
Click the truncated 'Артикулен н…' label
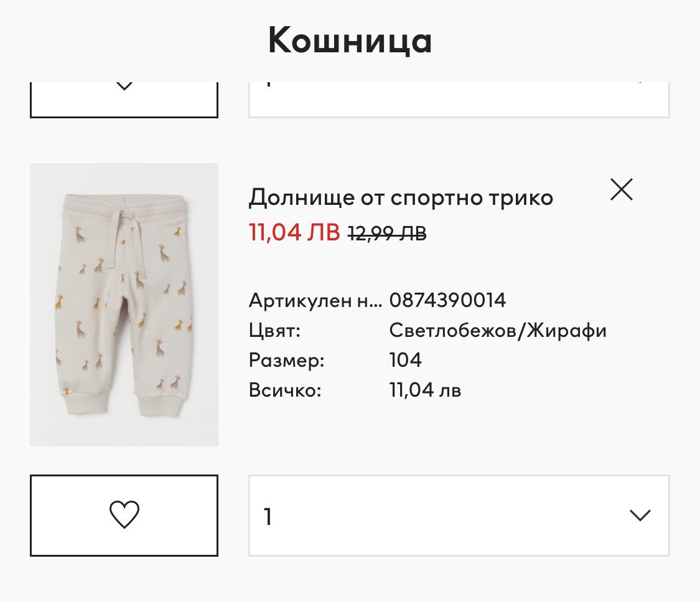[x=315, y=301]
